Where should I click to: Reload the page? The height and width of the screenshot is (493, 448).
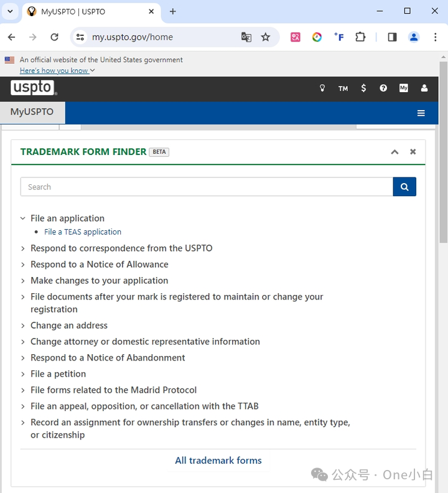pyautogui.click(x=54, y=37)
